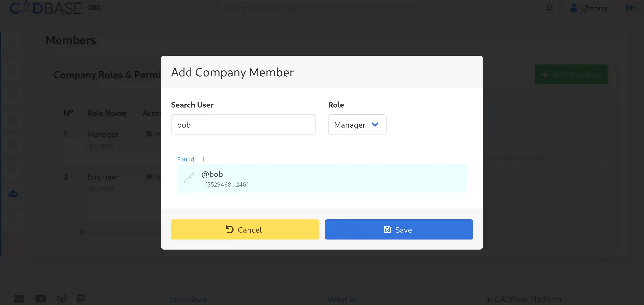This screenshot has height=305, width=644.
Task: Click the eye icon in Engineer row
Action: pyautogui.click(x=149, y=177)
